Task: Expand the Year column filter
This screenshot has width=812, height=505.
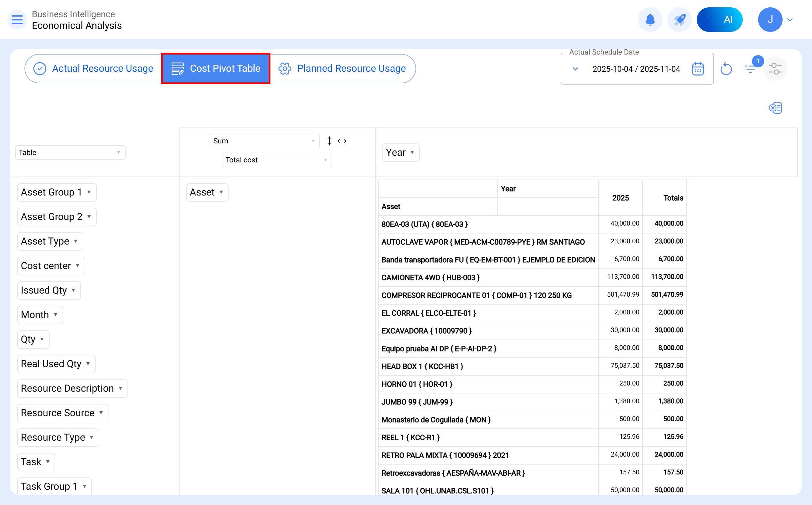Action: point(412,152)
